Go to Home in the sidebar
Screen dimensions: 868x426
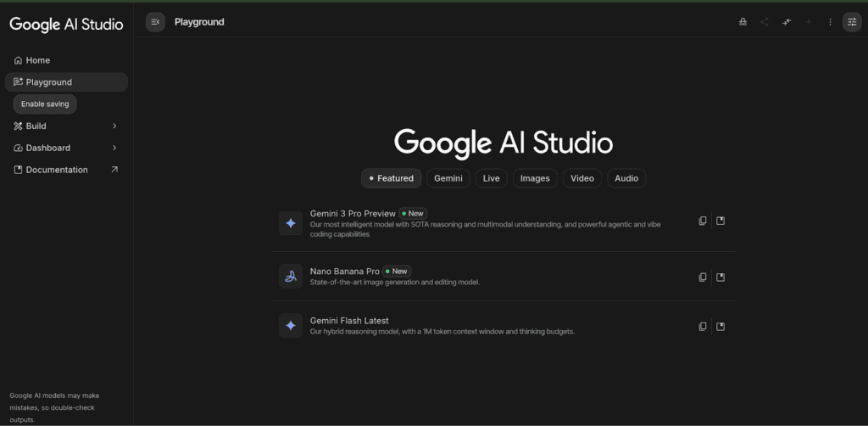click(x=66, y=60)
